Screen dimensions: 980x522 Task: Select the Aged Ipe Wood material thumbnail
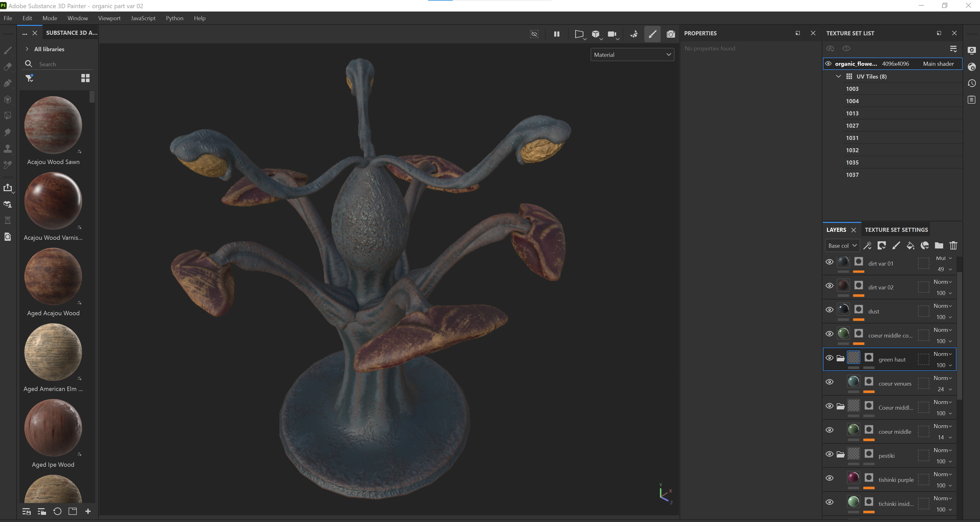tap(53, 428)
